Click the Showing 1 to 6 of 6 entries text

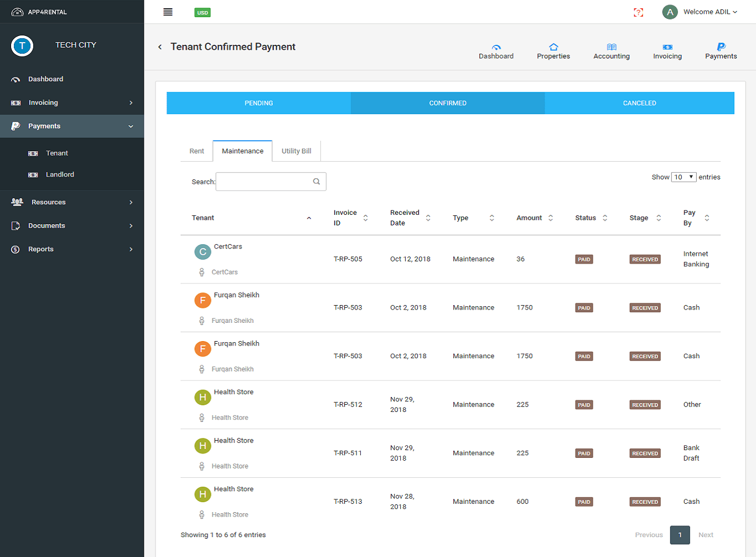point(223,535)
